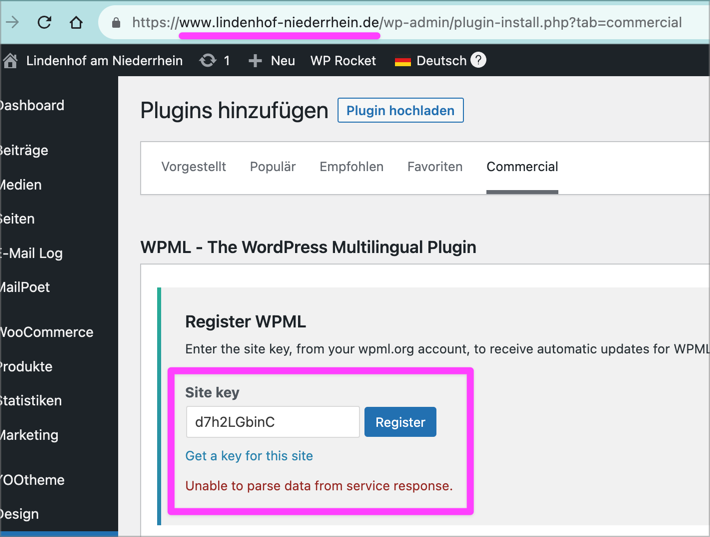Click Plugin hochladen button
The height and width of the screenshot is (537, 710).
(x=400, y=110)
